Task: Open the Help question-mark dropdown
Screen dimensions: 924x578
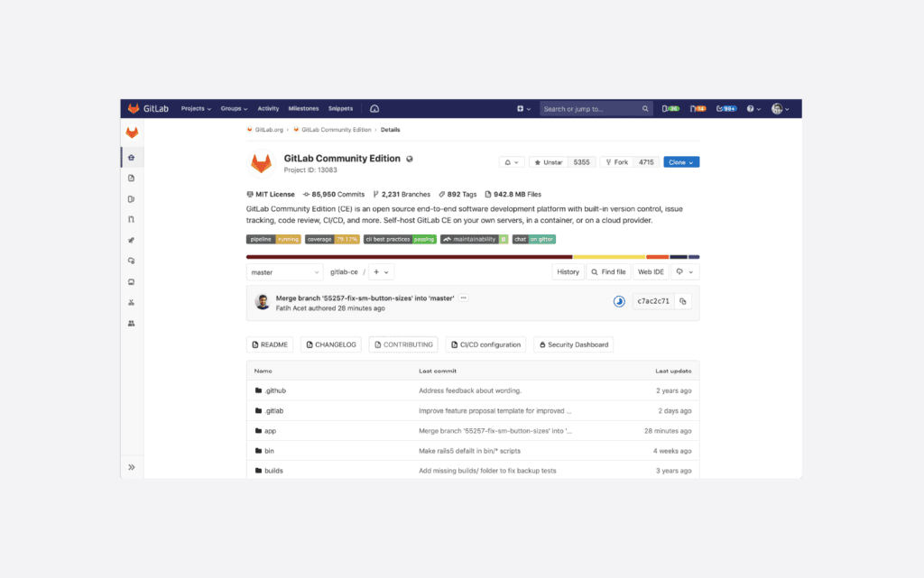Action: 753,109
